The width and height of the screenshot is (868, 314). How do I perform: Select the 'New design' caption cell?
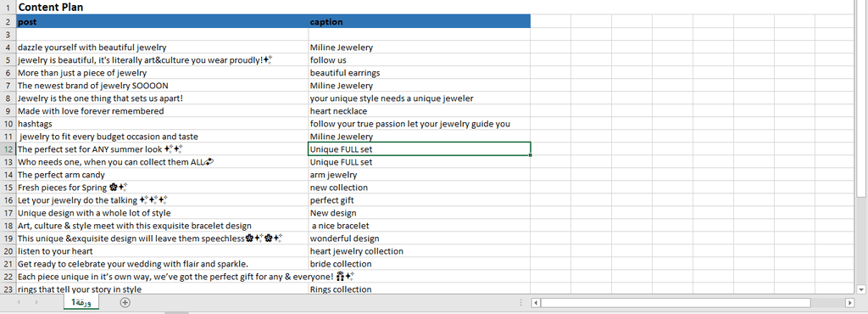419,213
